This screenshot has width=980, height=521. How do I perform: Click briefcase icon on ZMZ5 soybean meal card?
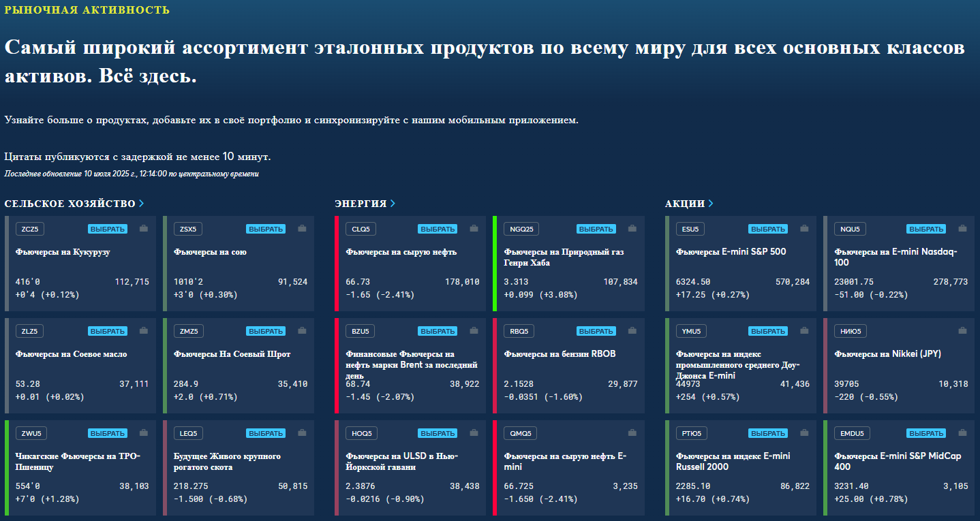301,331
